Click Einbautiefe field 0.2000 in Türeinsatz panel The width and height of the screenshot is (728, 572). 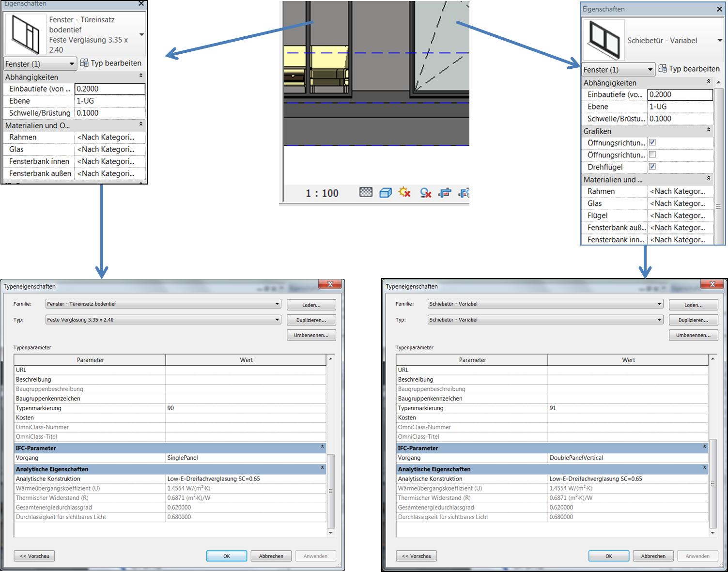click(x=110, y=89)
